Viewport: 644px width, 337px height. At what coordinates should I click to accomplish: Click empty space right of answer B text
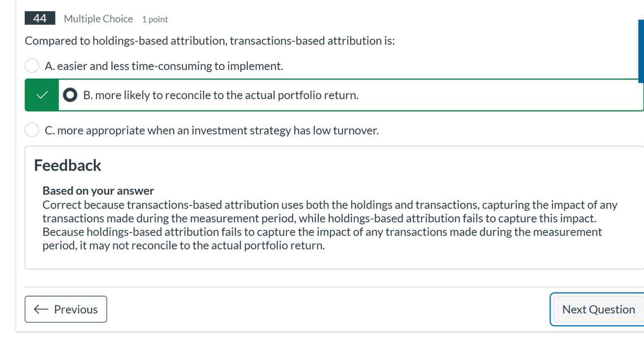pos(483,95)
